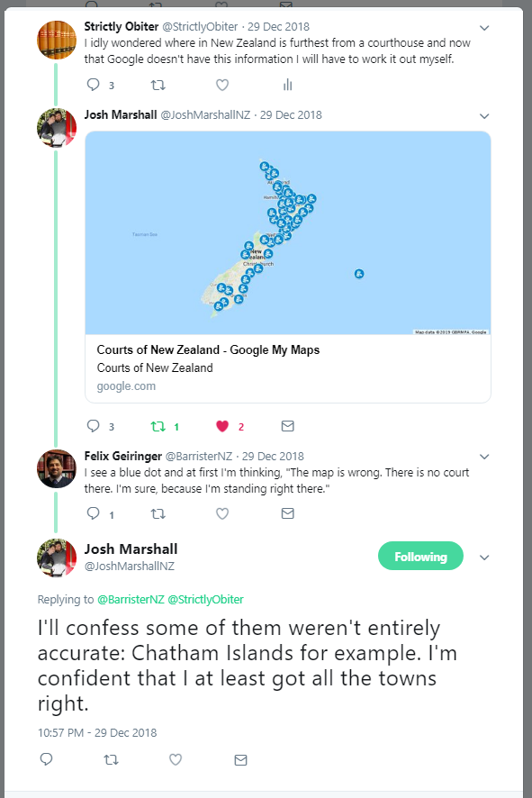
Task: Expand options on the confession tweet
Action: coord(484,556)
